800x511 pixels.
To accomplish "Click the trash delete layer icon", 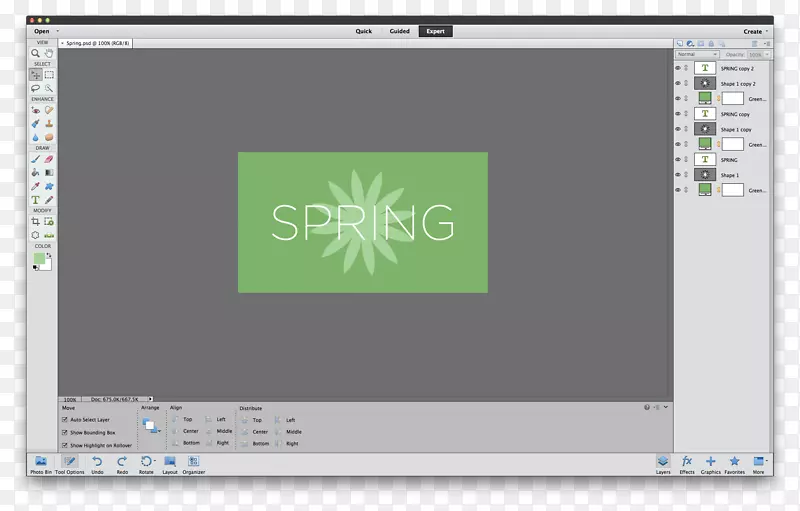I will click(x=754, y=43).
